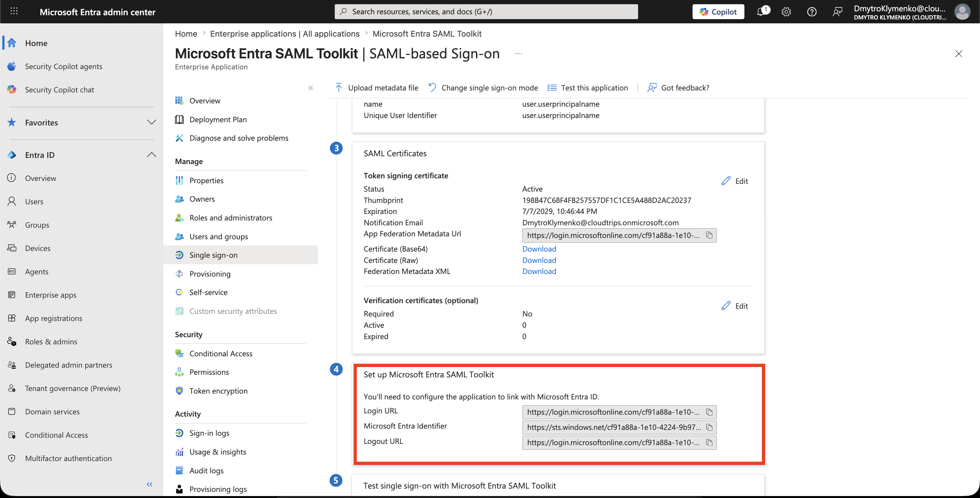This screenshot has width=980, height=498.
Task: Collapse the left navigation sidebar
Action: pos(149,484)
